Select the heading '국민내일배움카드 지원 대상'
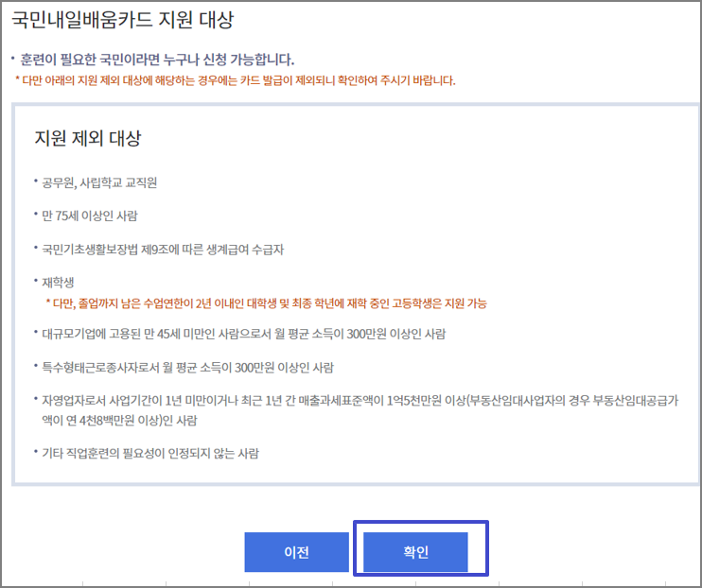This screenshot has height=588, width=702. [122, 20]
